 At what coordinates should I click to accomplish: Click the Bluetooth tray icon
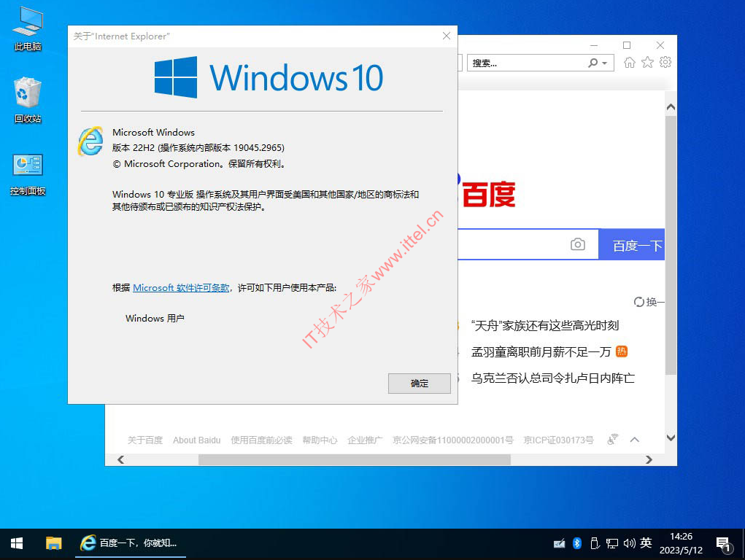coord(576,543)
